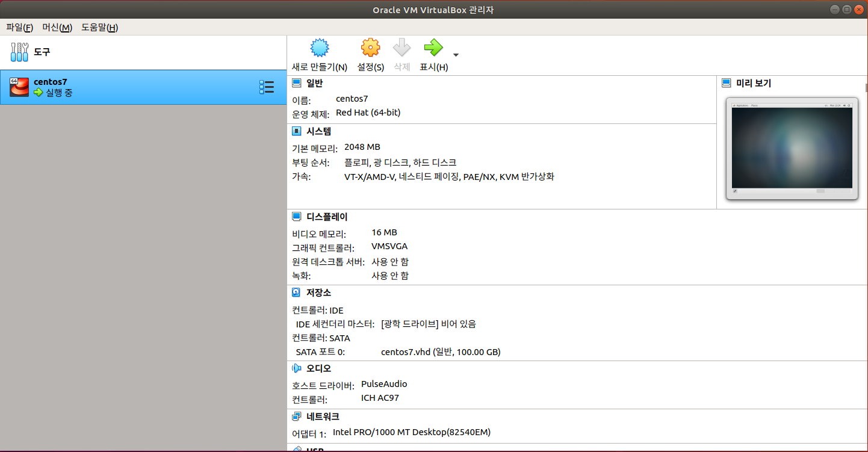Click the Delete (삭제) arrow icon
This screenshot has height=452, width=868.
point(401,48)
